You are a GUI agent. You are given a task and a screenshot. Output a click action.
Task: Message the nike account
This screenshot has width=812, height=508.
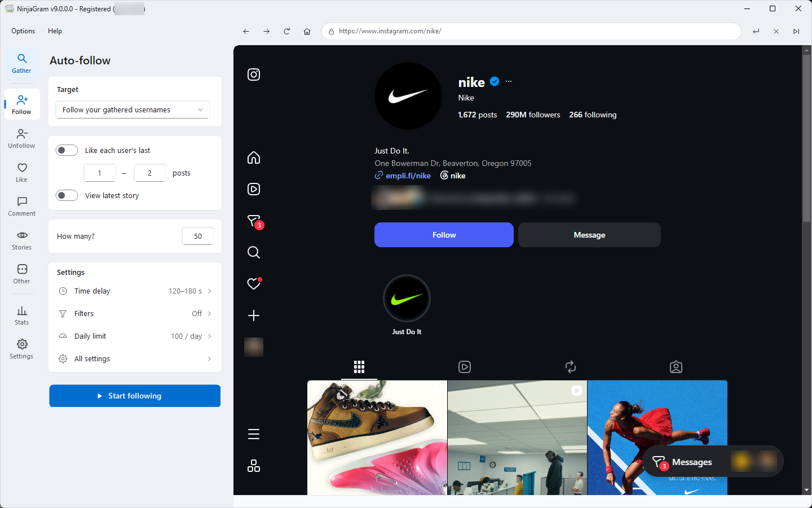(589, 235)
